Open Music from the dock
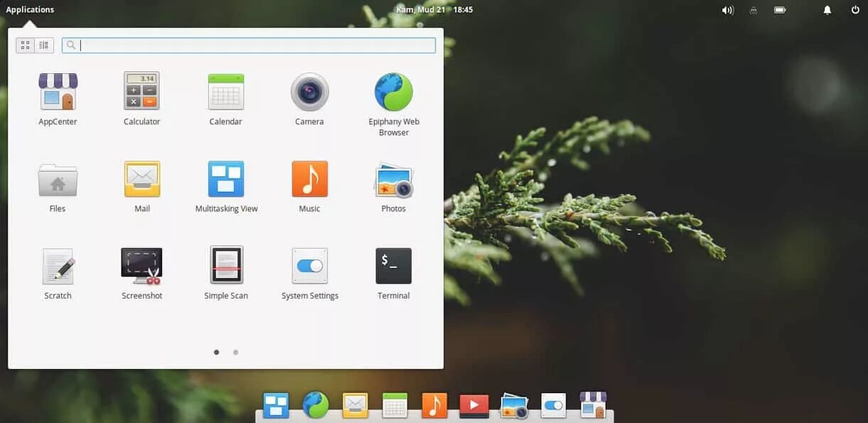Viewport: 868px width, 423px height. 434,405
